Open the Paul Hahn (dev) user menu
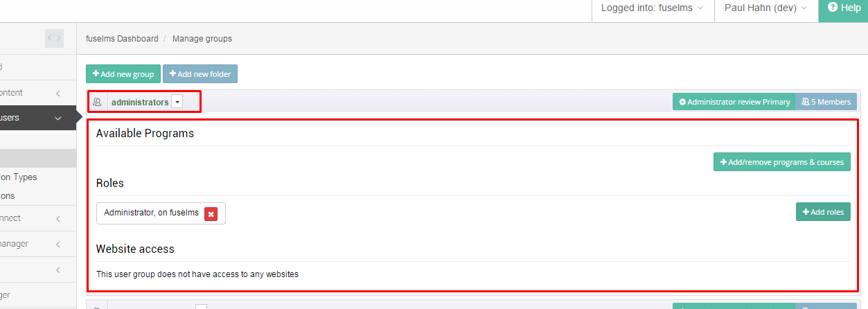Image resolution: width=868 pixels, height=309 pixels. click(765, 8)
